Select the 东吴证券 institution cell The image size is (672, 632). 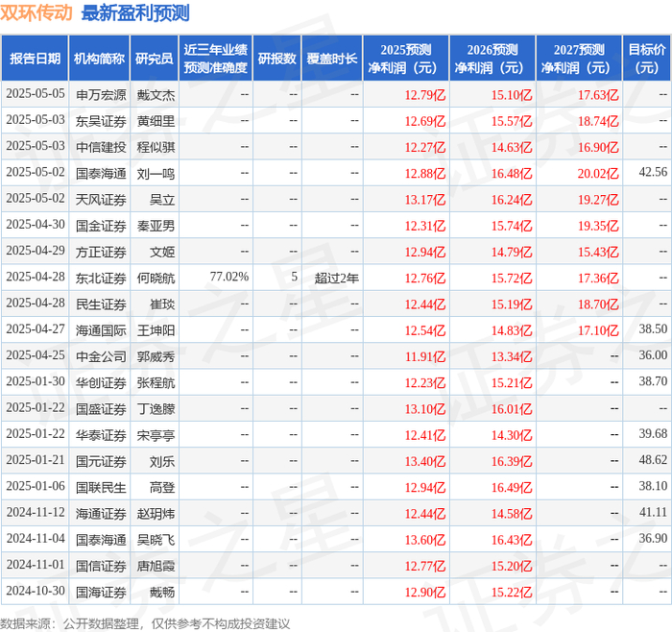[101, 121]
